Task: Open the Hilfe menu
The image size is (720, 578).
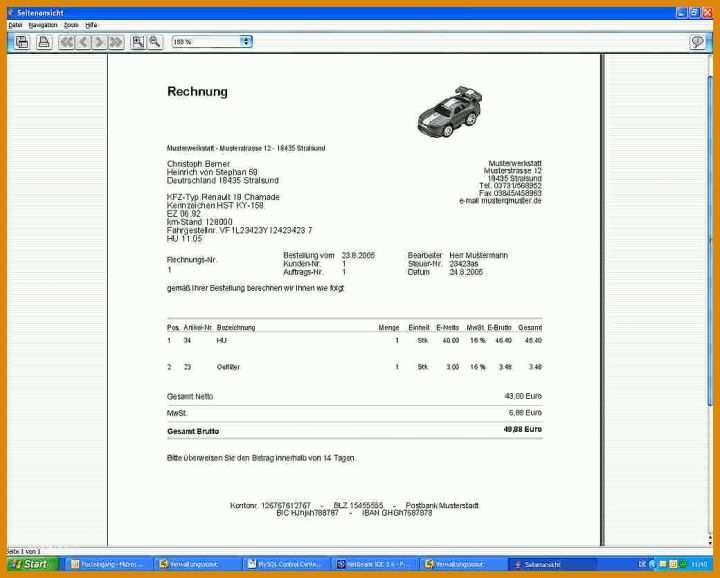Action: tap(91, 25)
